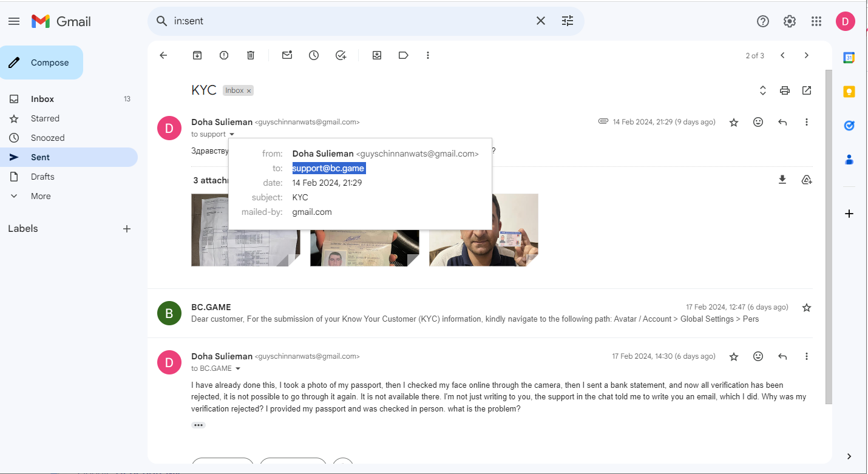Show details arrow next to 'to BC.GAME'
The height and width of the screenshot is (474, 868).
tap(238, 368)
